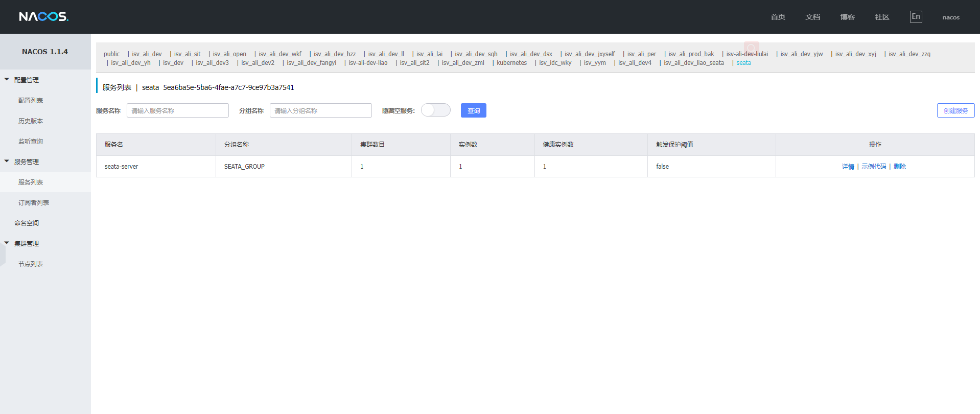This screenshot has width=980, height=414.
Task: Switch to the isv_ali_lai namespace
Action: [430, 54]
